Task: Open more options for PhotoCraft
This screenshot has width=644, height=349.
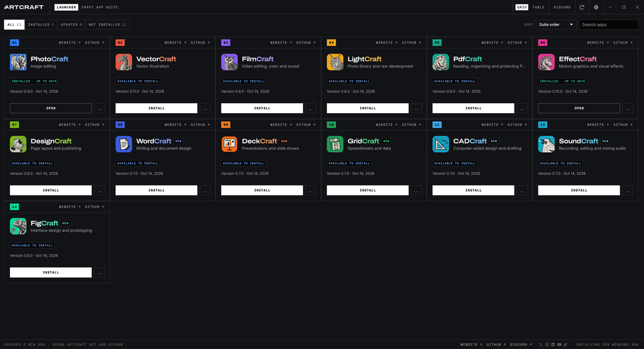Action: click(99, 108)
